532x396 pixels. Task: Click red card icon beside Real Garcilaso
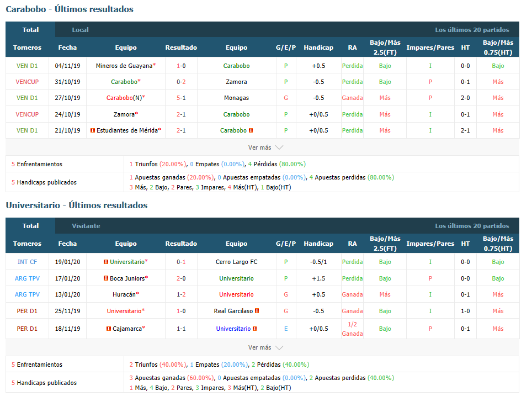257,311
